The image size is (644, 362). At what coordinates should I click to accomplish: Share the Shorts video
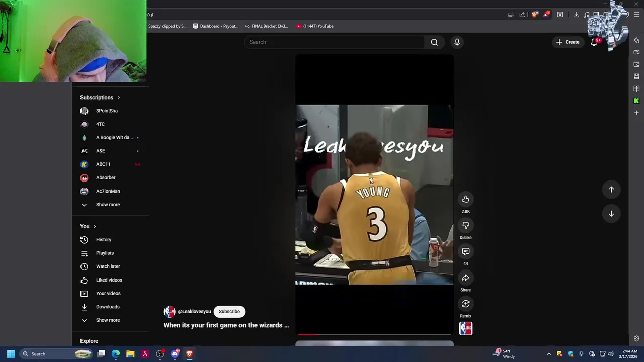point(465,278)
